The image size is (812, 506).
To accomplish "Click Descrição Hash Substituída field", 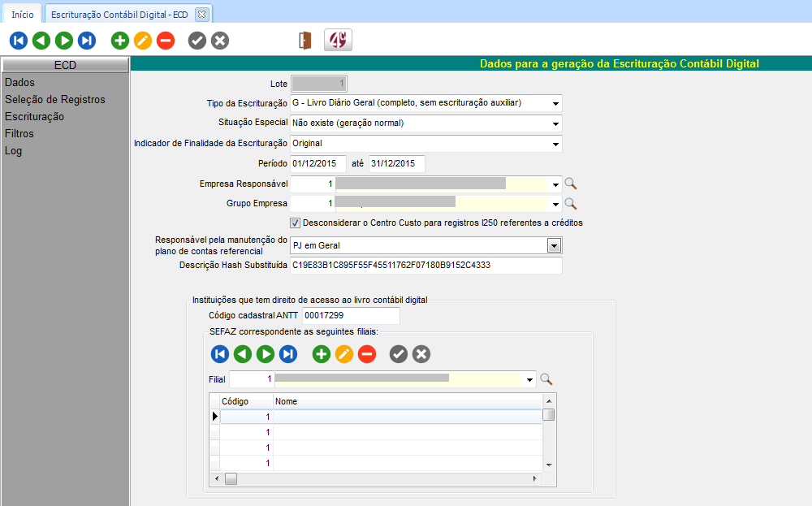I will point(426,265).
